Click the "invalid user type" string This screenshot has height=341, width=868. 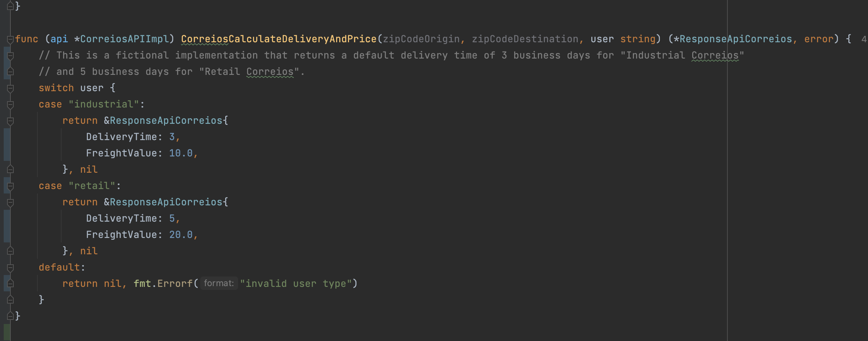(x=296, y=284)
